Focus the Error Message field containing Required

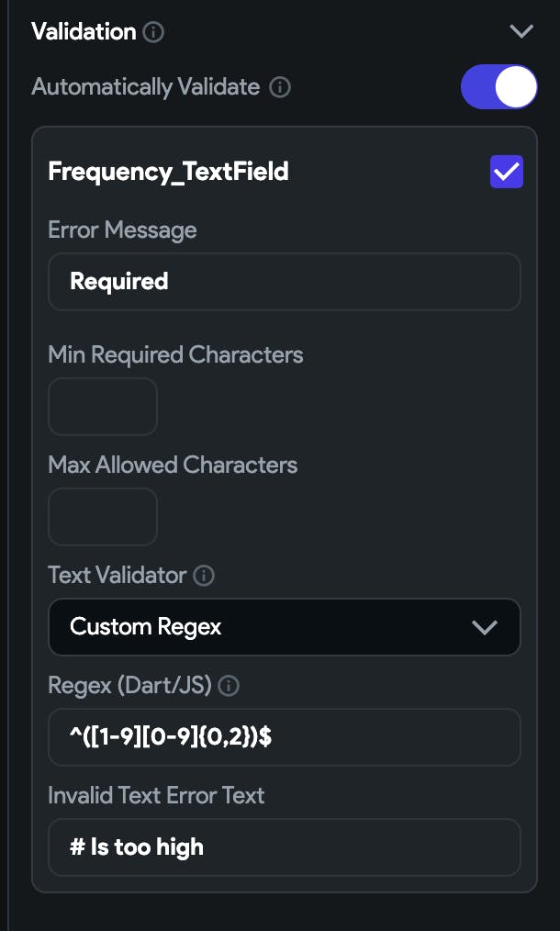coord(285,282)
